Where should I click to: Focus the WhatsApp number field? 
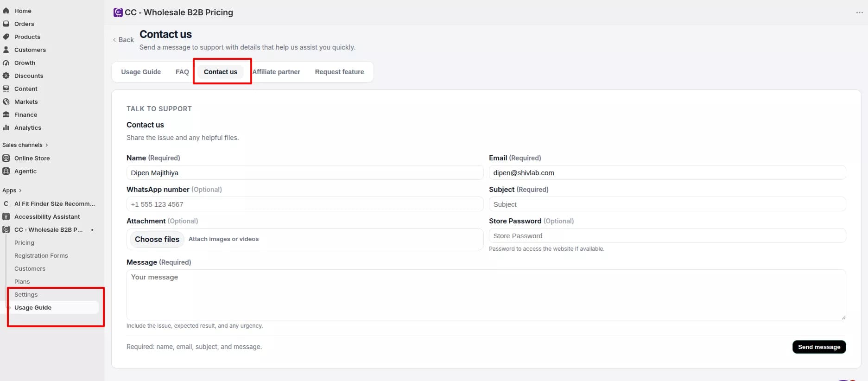pyautogui.click(x=304, y=204)
